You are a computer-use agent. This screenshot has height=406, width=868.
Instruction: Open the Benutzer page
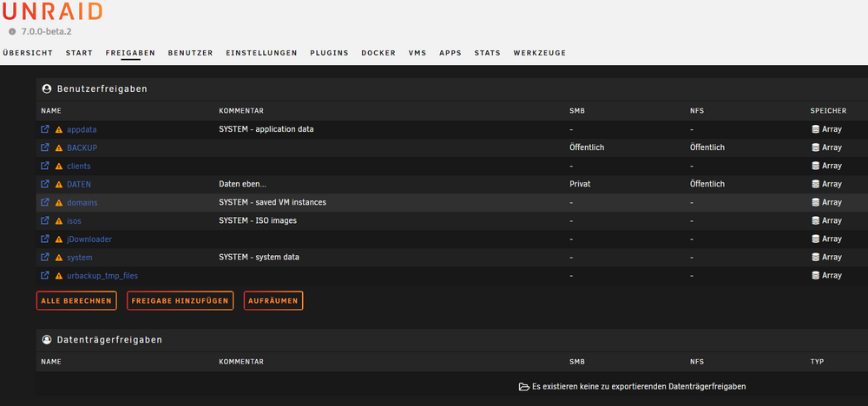point(190,53)
